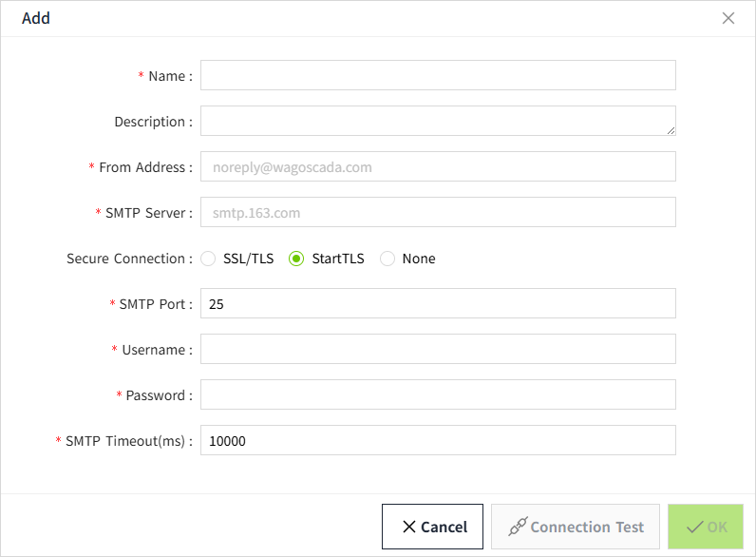The height and width of the screenshot is (557, 756).
Task: Click the Secure Connection label
Action: point(129,259)
